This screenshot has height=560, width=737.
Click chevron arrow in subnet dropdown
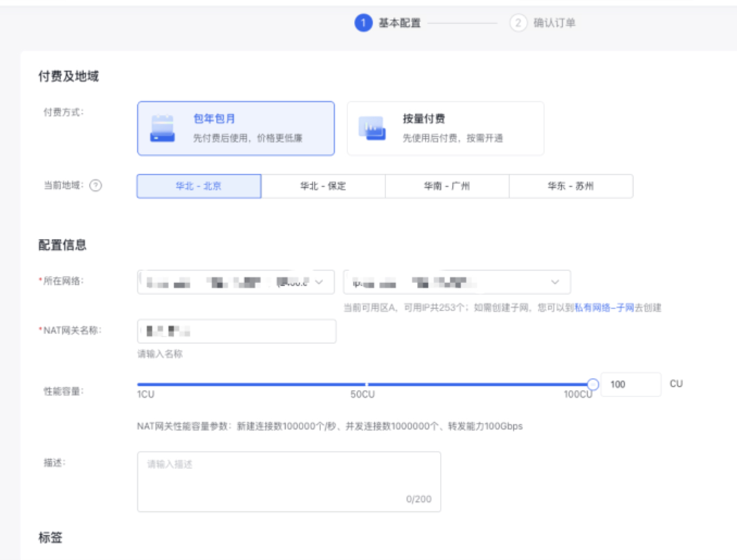(x=555, y=282)
